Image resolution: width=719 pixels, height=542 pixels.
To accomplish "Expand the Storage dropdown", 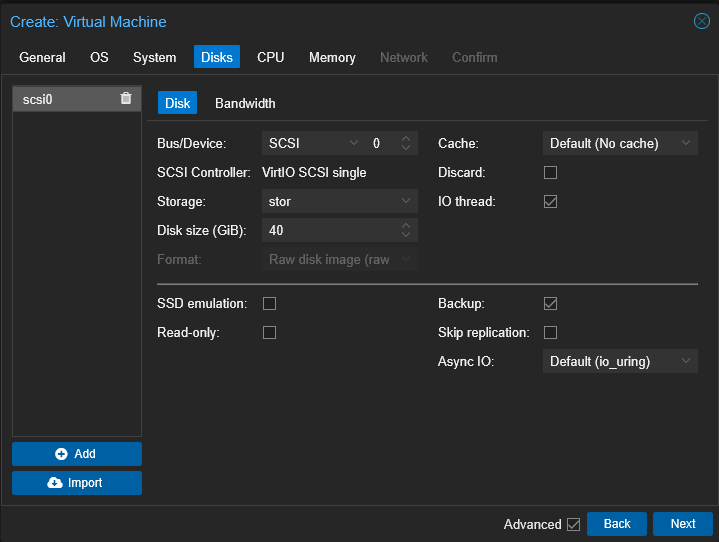I will click(339, 202).
